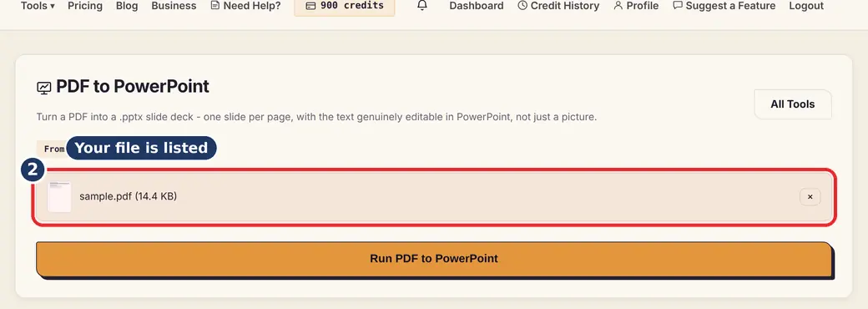Image resolution: width=868 pixels, height=309 pixels.
Task: Open the Blog link
Action: (x=127, y=6)
